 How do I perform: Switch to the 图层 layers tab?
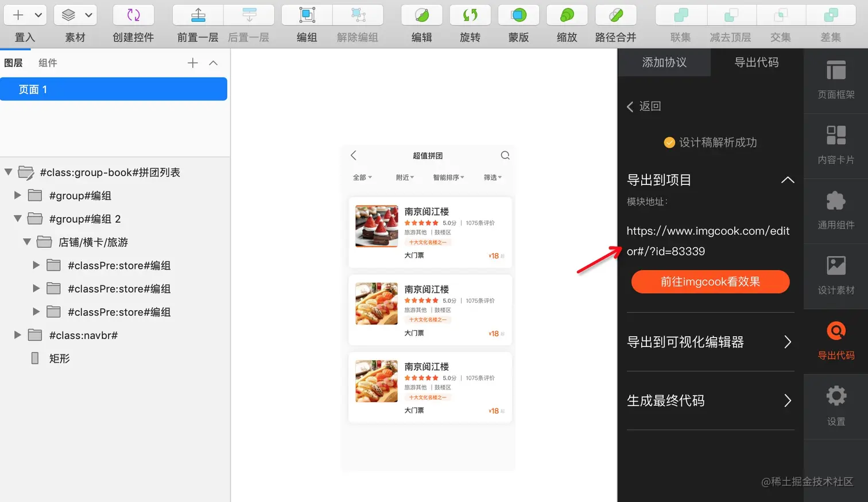13,63
